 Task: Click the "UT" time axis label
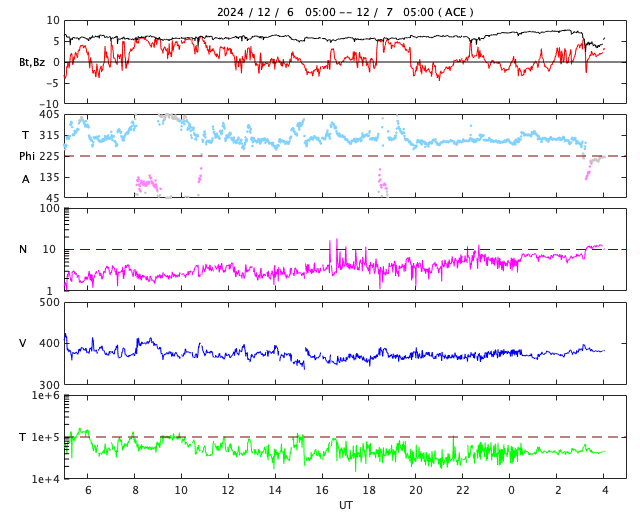(x=345, y=505)
